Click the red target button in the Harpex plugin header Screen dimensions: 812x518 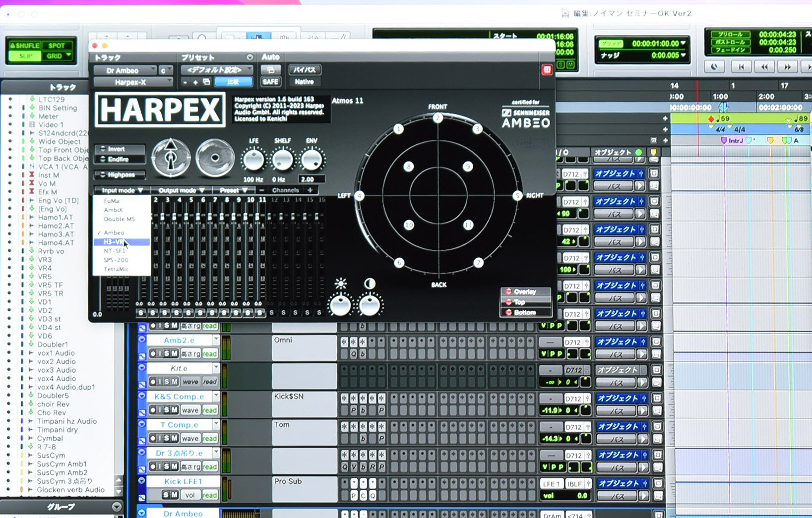547,69
